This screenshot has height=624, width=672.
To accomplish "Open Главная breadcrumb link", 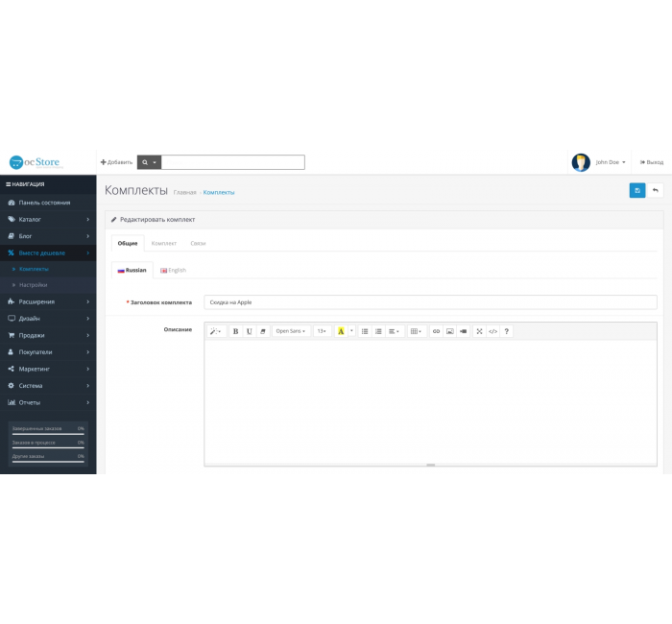I will (184, 192).
